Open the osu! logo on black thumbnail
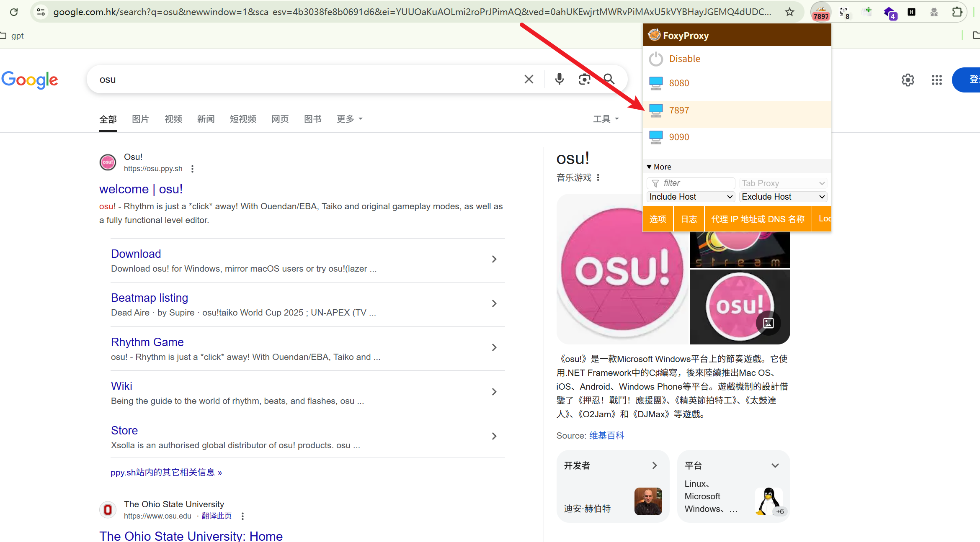 click(740, 307)
